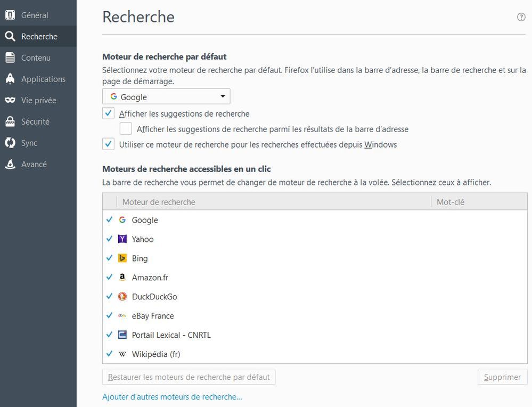The image size is (532, 407).
Task: Open the default search engine dropdown
Action: pyautogui.click(x=166, y=97)
